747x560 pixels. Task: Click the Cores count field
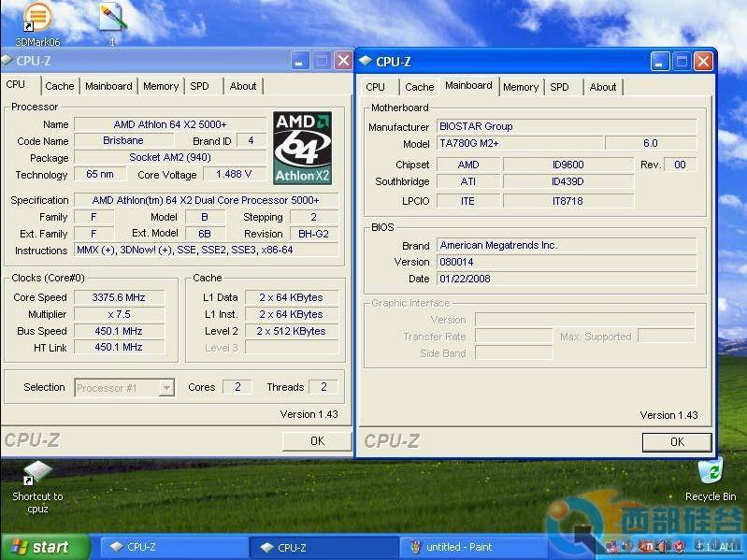[237, 387]
